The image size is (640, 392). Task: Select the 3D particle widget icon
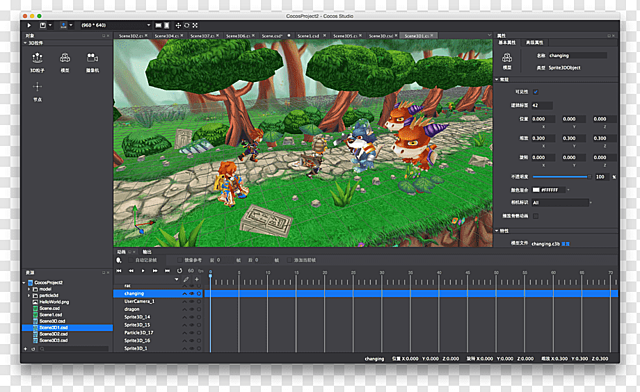(37, 58)
